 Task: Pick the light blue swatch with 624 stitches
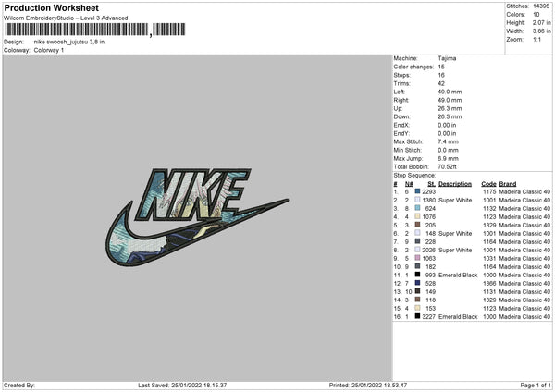pyautogui.click(x=417, y=208)
